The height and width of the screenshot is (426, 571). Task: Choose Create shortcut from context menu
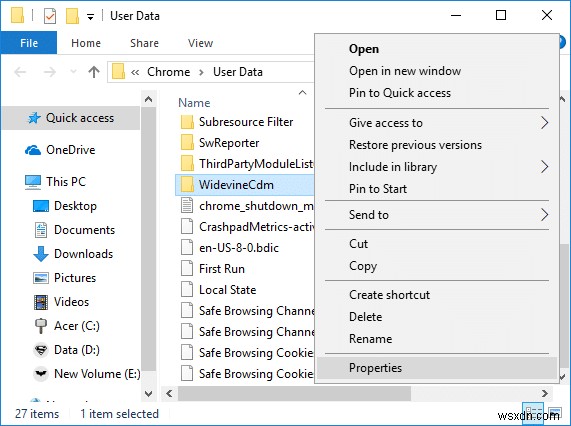[437, 295]
